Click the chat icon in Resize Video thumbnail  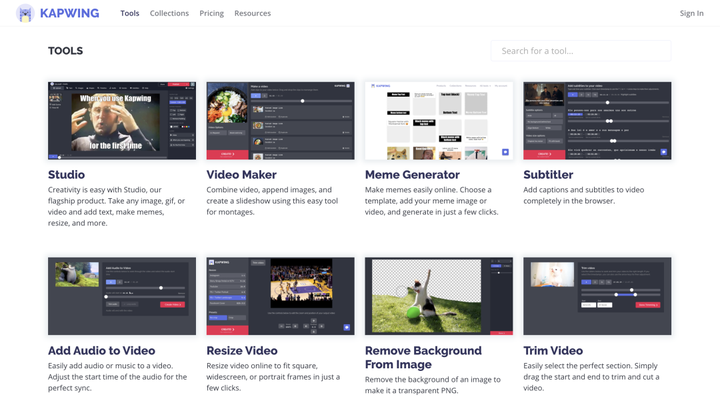(347, 327)
